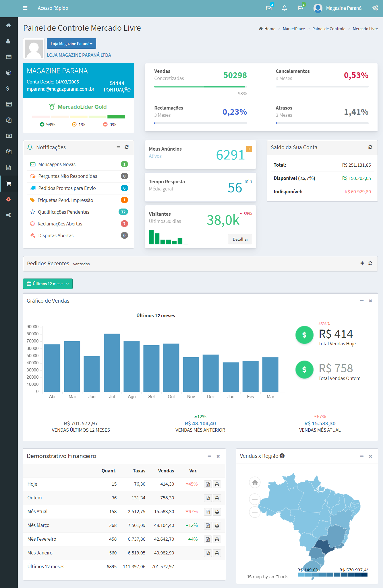Collapse the Gráfico de Vendas panel

(x=362, y=301)
